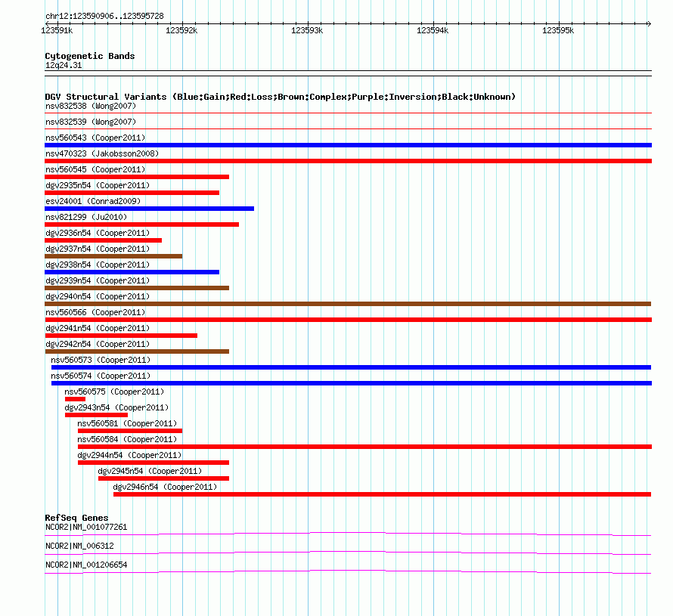Select the brown dgv2940n54 complex bar
673x616 pixels.
click(348, 304)
